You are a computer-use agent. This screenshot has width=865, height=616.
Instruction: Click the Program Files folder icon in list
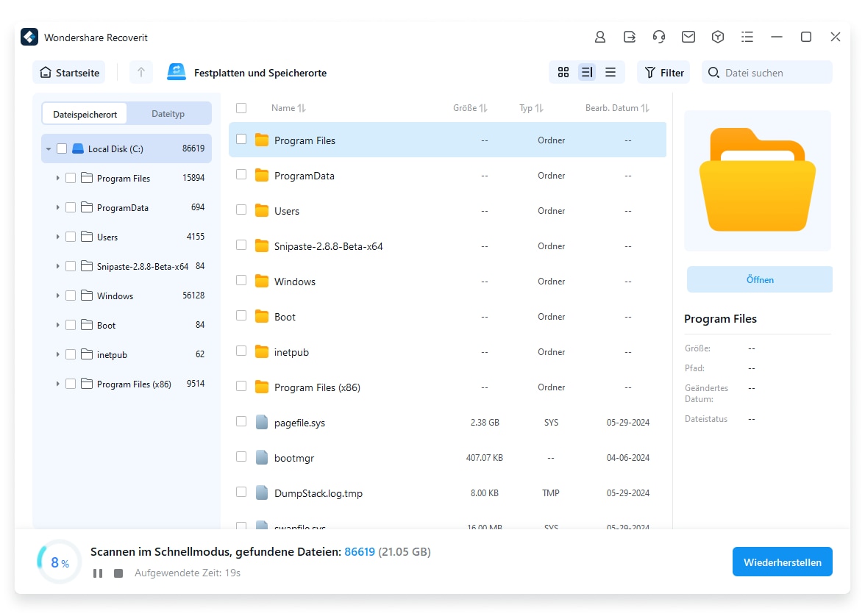tap(262, 140)
